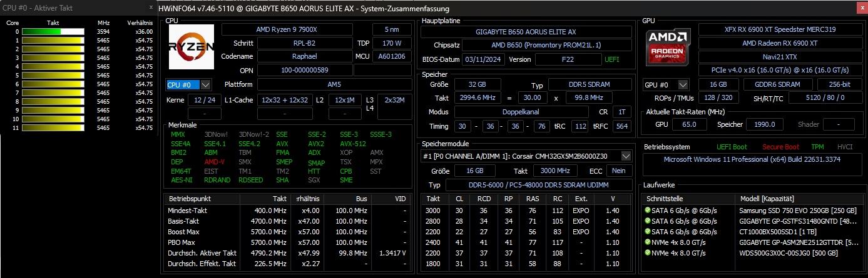Image resolution: width=868 pixels, height=278 pixels.
Task: Click the Navi21 XTX GPU codename field
Action: click(x=780, y=57)
